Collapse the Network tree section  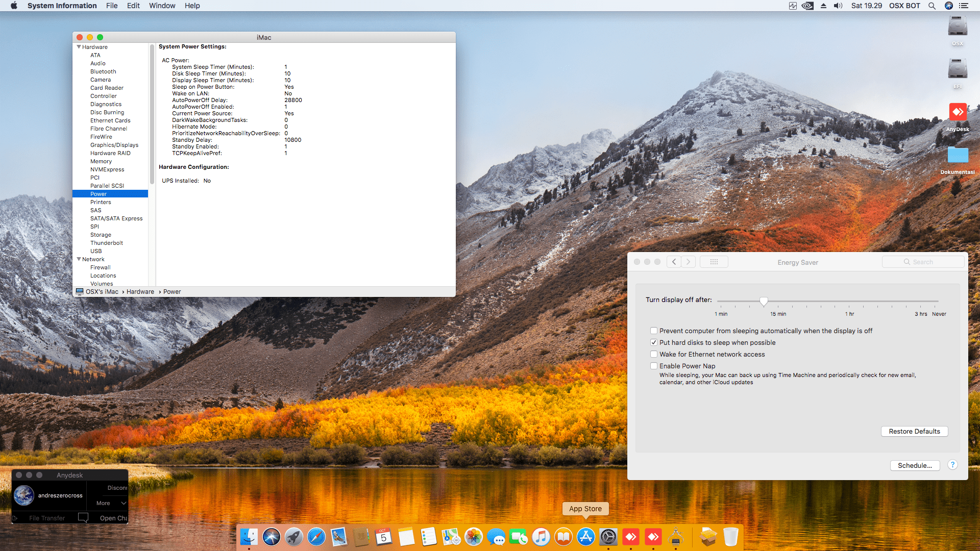tap(79, 259)
